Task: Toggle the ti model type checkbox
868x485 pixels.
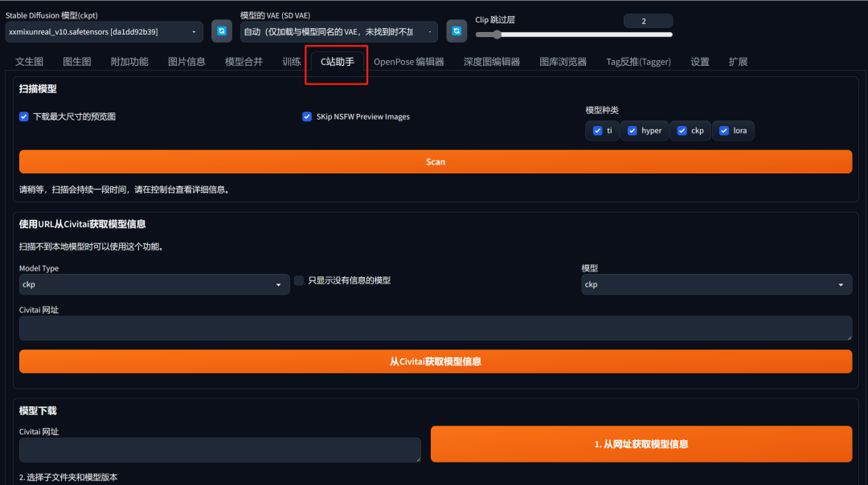Action: [596, 130]
